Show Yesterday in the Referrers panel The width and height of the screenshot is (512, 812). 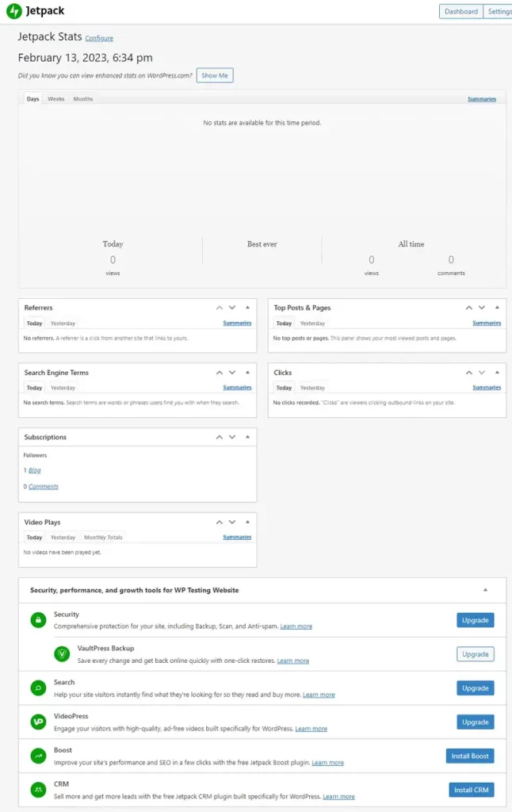[63, 324]
